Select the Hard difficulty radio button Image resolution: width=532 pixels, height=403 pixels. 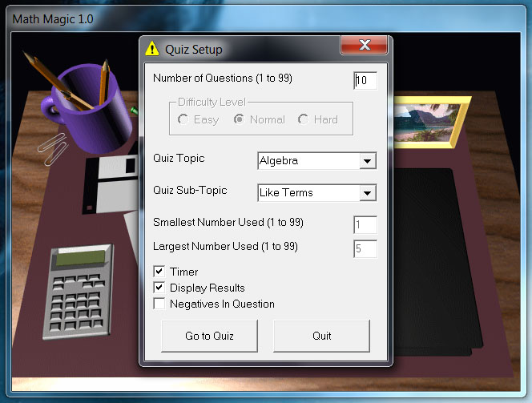pos(304,119)
